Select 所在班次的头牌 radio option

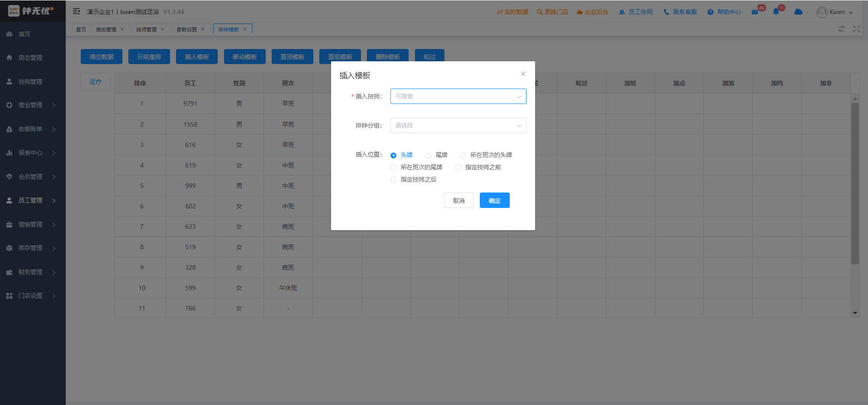pyautogui.click(x=463, y=155)
